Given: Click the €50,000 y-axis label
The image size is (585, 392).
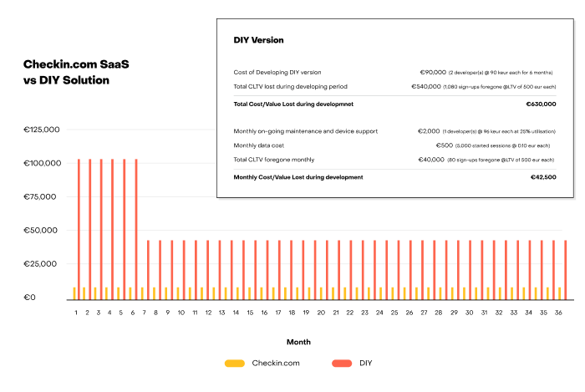Looking at the screenshot, I should pos(40,231).
